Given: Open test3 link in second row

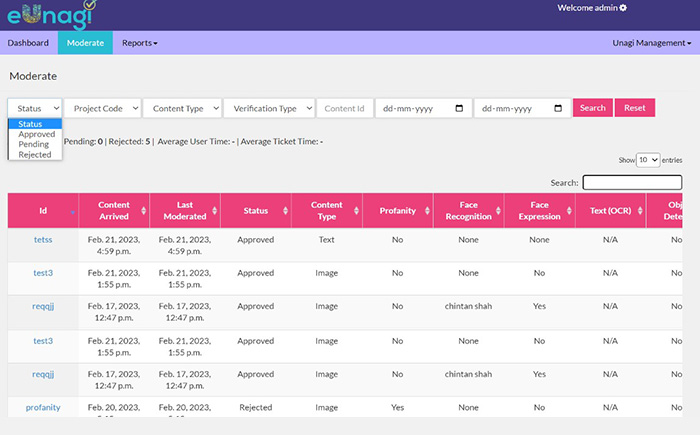Looking at the screenshot, I should click(43, 273).
